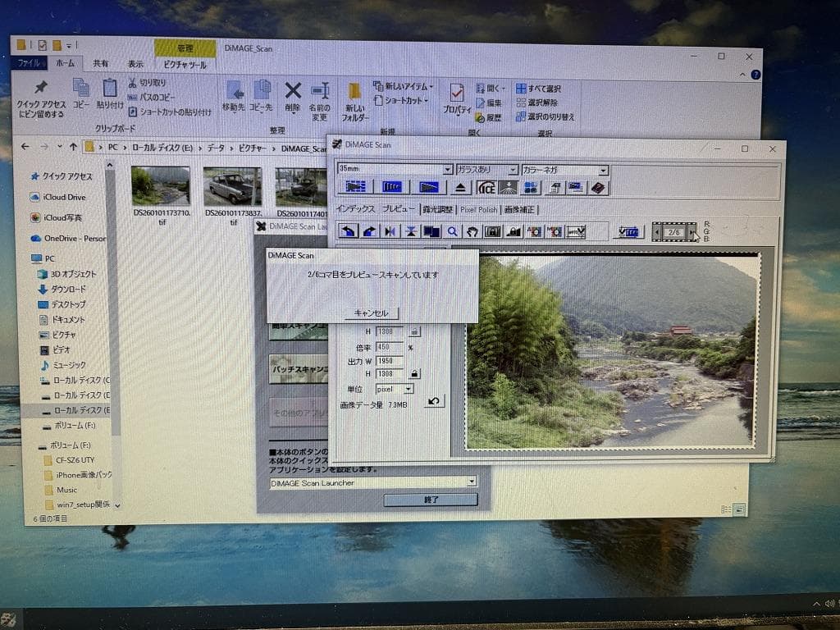Screen dimensions: 840x630
Task: Select the magnifying glass zoom tool
Action: tap(452, 231)
